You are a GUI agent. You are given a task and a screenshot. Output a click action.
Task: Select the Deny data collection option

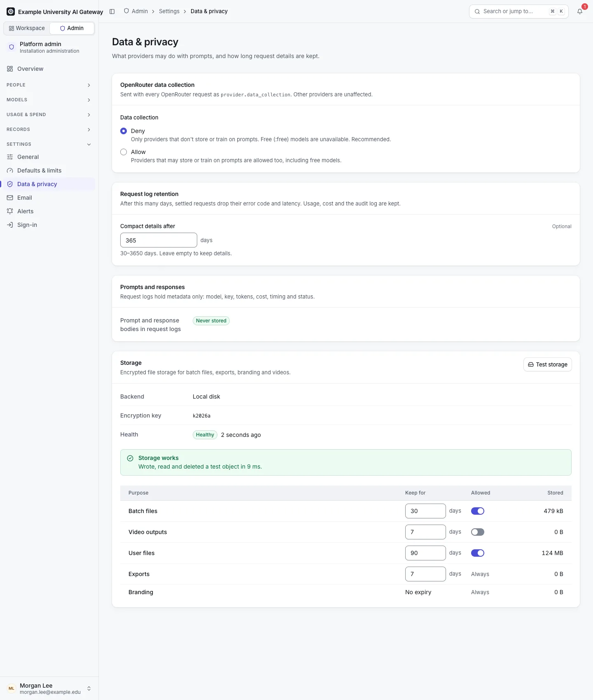(x=124, y=131)
